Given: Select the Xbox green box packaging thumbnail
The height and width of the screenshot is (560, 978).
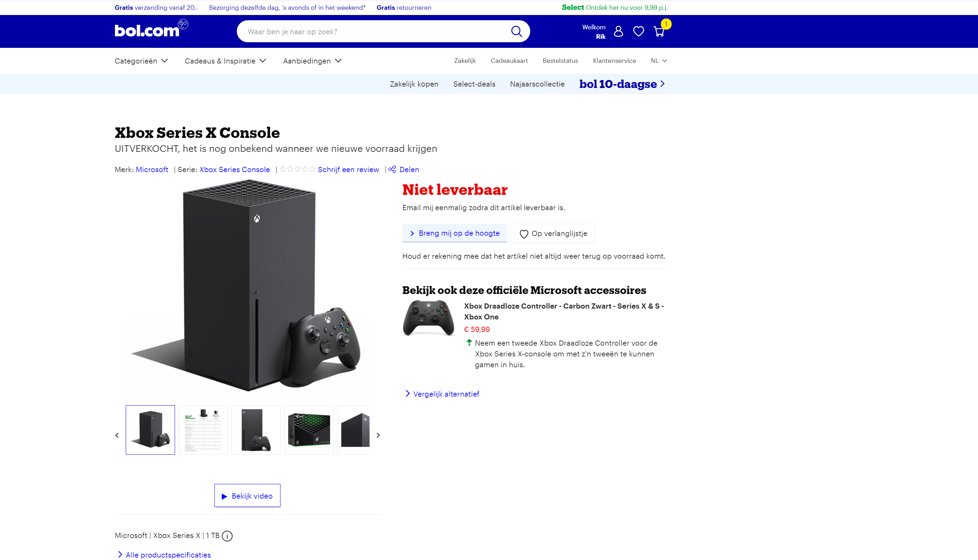Looking at the screenshot, I should pyautogui.click(x=309, y=430).
